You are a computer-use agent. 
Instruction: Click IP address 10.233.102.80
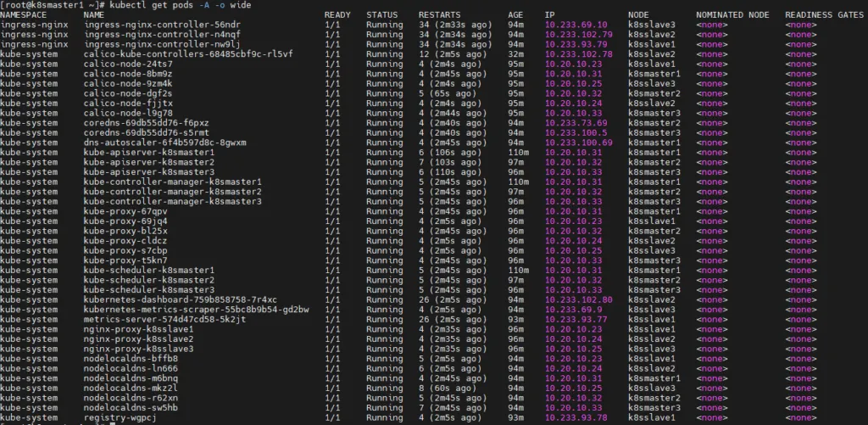point(578,299)
